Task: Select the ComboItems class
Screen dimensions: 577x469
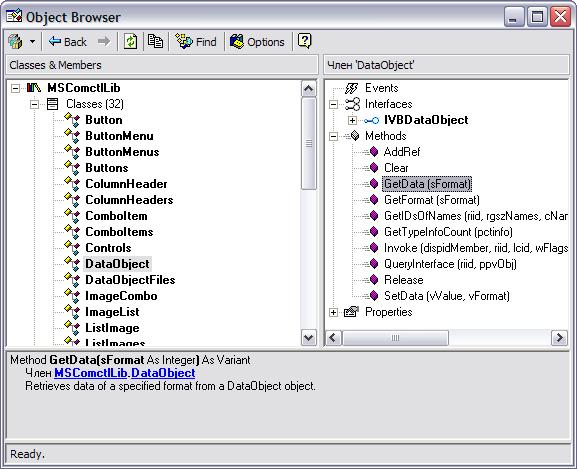Action: (119, 232)
